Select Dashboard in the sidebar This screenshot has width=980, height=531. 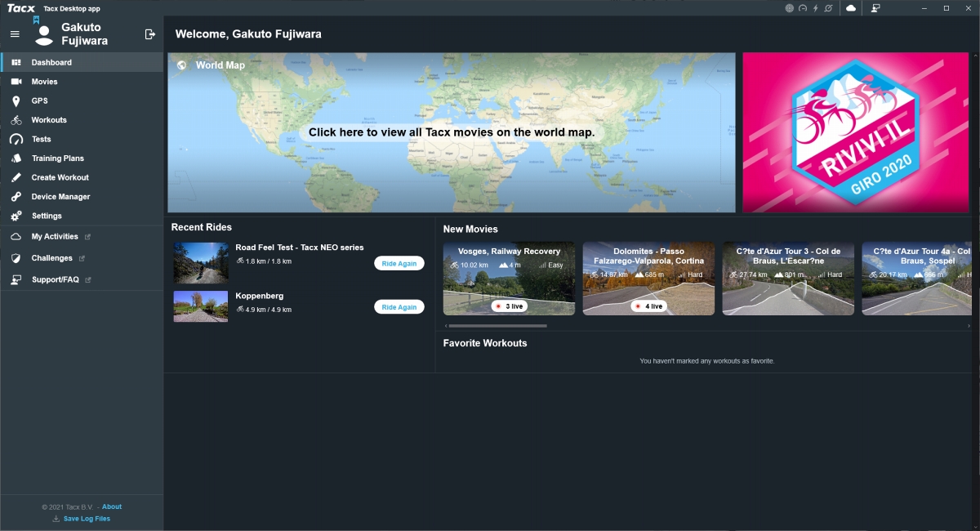[x=82, y=62]
